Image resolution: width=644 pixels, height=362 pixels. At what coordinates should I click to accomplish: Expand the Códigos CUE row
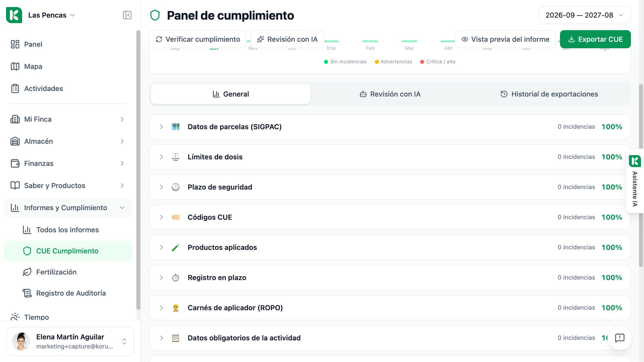click(161, 217)
